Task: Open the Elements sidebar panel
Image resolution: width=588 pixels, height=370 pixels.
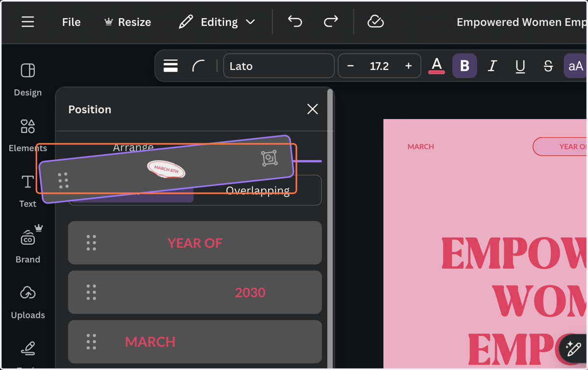Action: pyautogui.click(x=28, y=135)
